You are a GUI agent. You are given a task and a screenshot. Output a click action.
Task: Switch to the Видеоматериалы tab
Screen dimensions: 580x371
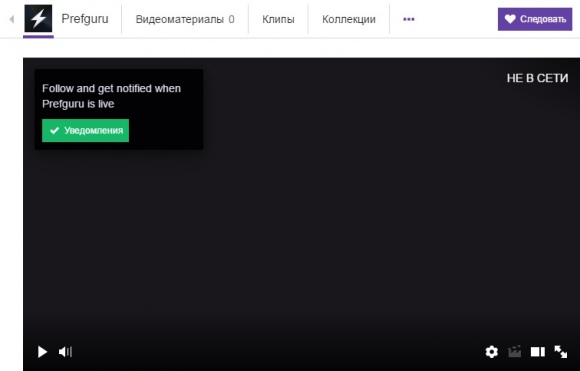click(185, 19)
